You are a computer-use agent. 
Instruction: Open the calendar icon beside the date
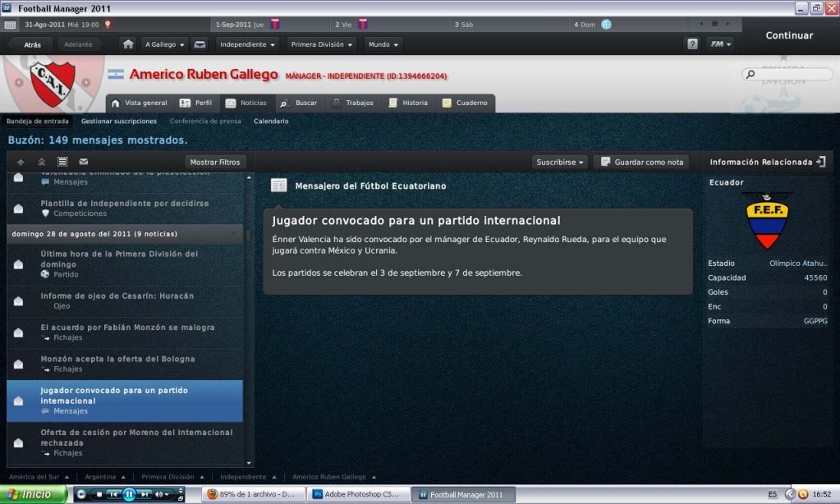tap(10, 25)
